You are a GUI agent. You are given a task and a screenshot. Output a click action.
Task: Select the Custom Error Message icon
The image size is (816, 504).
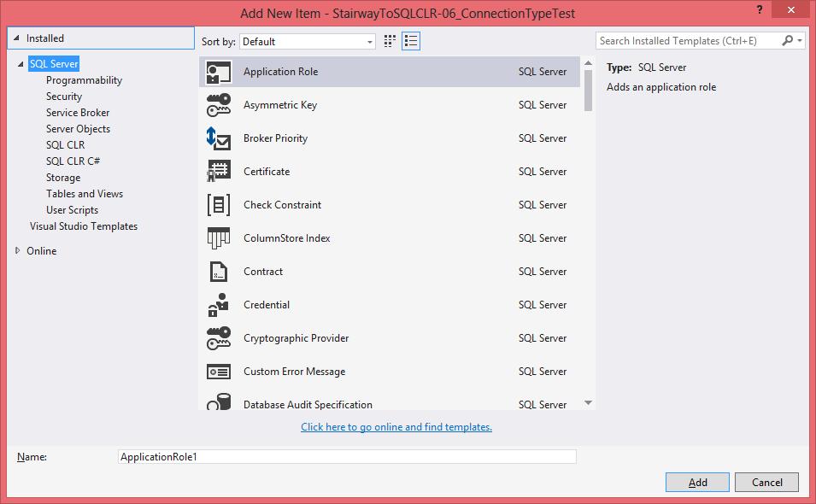coord(219,372)
